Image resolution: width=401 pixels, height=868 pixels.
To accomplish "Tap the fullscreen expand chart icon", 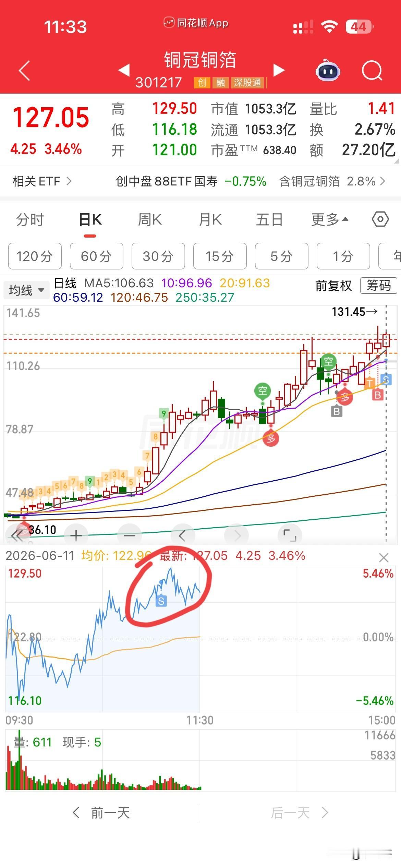I will click(290, 535).
